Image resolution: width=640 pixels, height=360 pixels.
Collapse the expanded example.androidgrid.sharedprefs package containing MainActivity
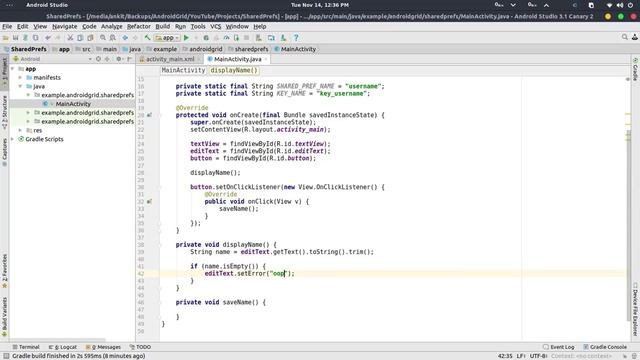[x=28, y=95]
